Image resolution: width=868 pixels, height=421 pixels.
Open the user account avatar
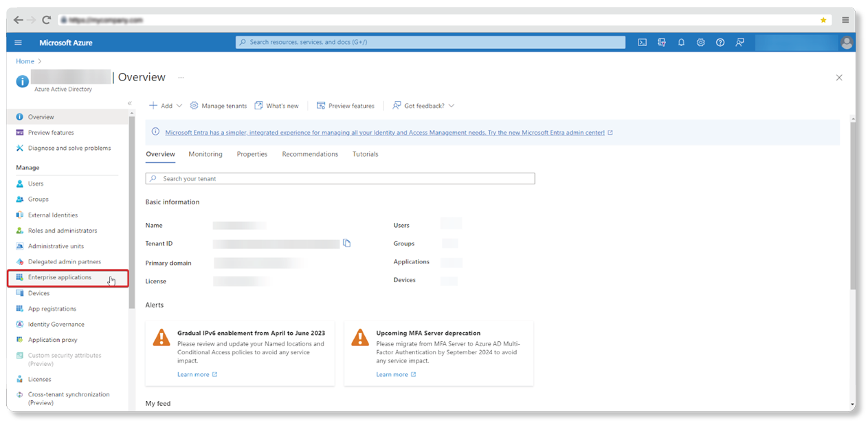[x=846, y=43]
